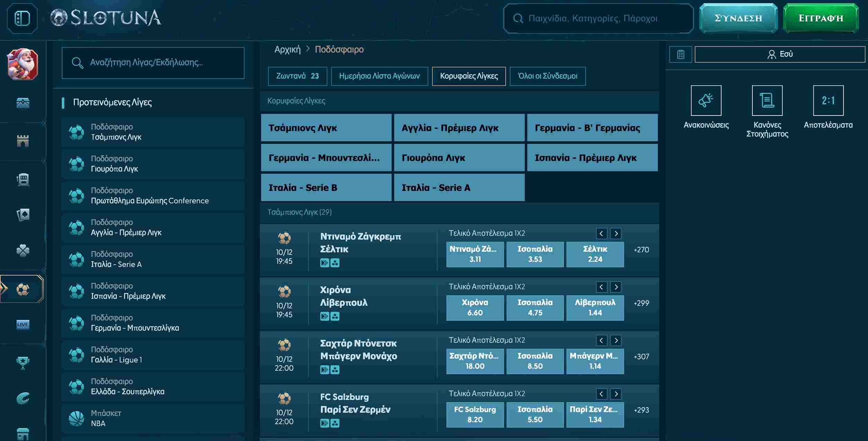Screen dimensions: 868x441
Task: Click the live stream icon under Λίβερπουλ
Action: coord(324,316)
